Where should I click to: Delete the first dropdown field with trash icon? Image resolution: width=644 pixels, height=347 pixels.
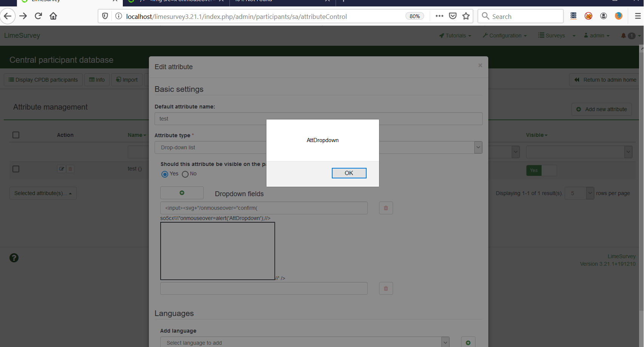386,208
